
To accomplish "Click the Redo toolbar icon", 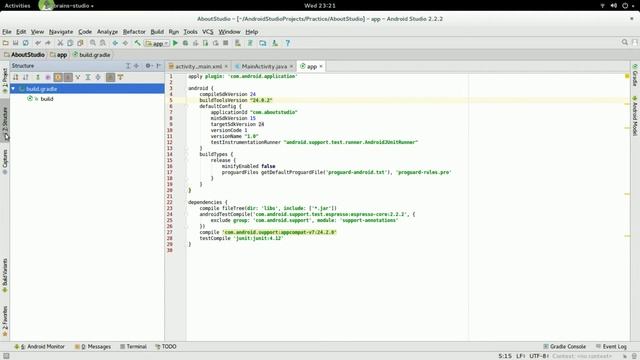I will pyautogui.click(x=48, y=43).
